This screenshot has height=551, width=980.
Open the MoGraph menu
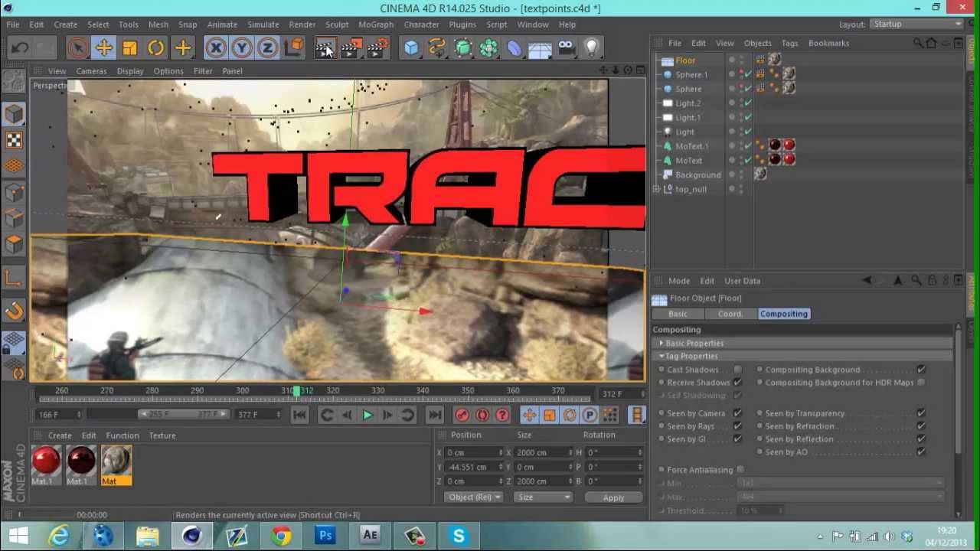[x=376, y=24]
